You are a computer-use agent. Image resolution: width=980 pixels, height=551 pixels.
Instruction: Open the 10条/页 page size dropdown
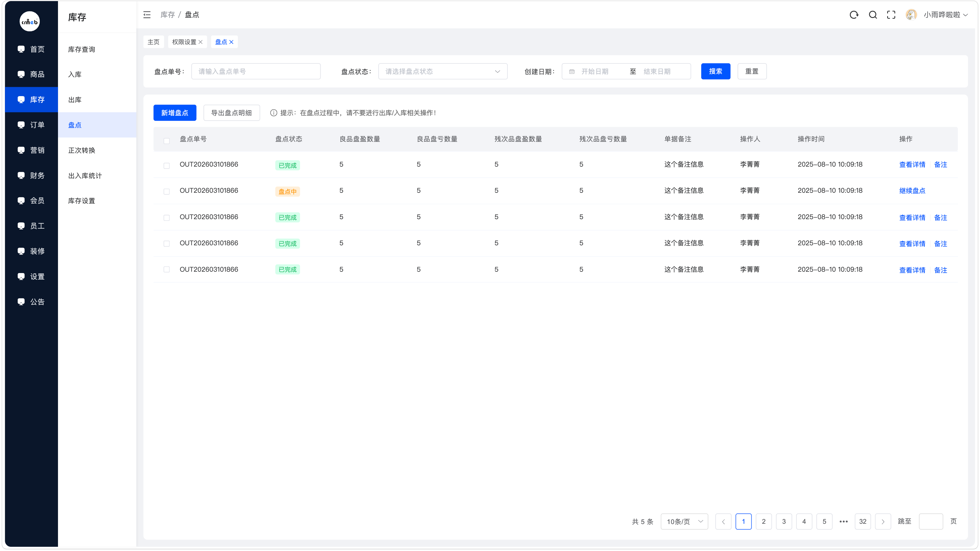pyautogui.click(x=684, y=522)
